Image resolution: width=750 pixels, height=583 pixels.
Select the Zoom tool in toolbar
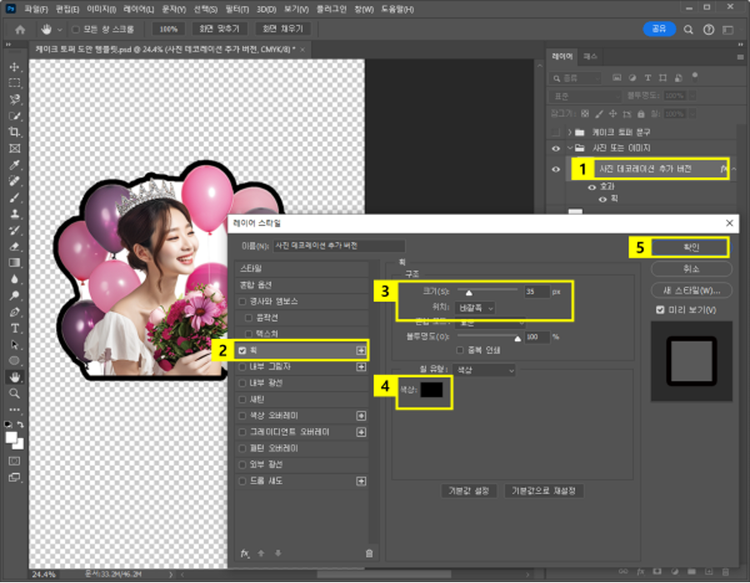(x=14, y=394)
